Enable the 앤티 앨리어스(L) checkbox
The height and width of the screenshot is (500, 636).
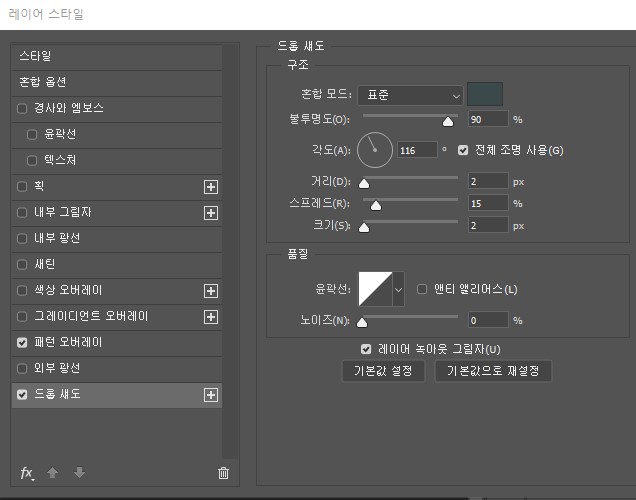click(x=422, y=289)
